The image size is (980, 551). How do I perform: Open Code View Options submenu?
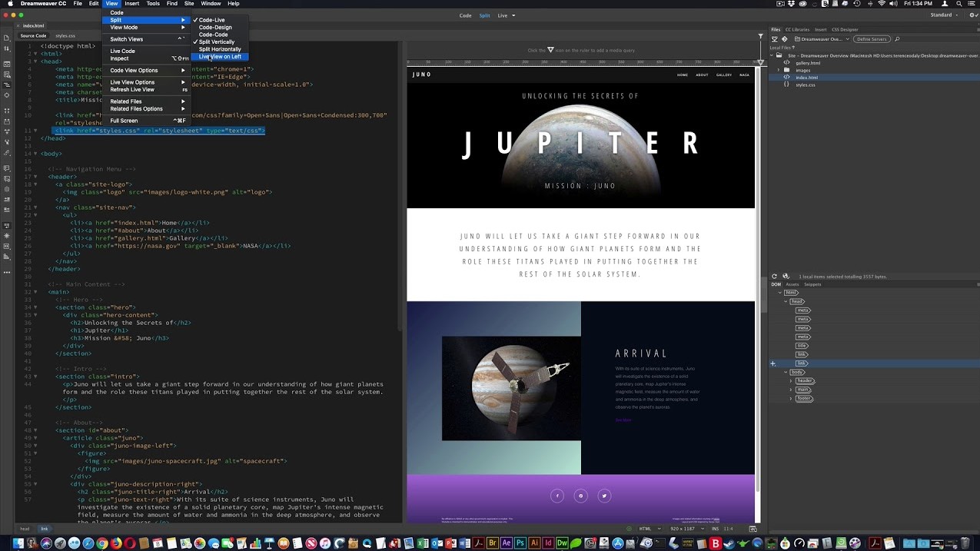click(146, 71)
